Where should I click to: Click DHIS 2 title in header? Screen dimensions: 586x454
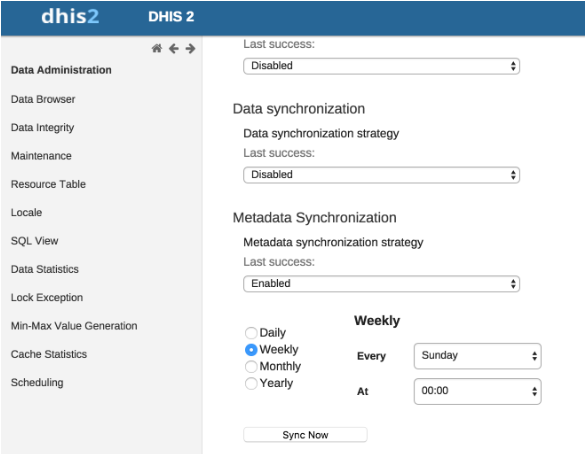pyautogui.click(x=171, y=16)
